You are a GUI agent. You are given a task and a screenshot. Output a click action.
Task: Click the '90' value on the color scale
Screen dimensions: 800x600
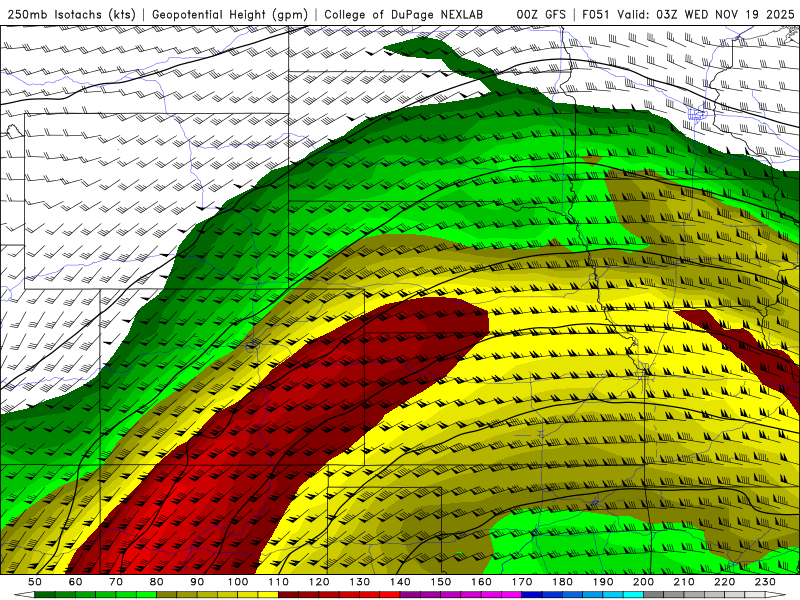pyautogui.click(x=197, y=582)
